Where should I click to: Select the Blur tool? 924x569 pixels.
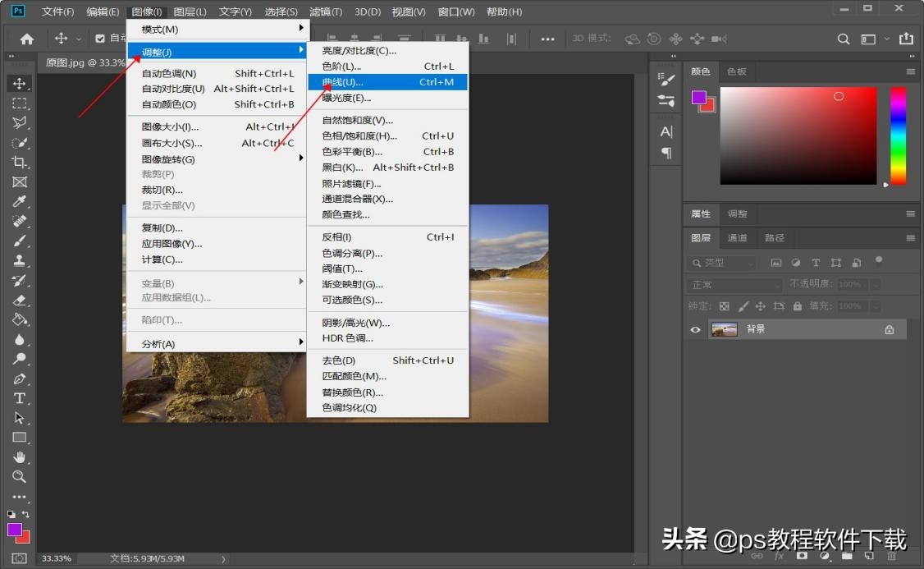pyautogui.click(x=20, y=339)
